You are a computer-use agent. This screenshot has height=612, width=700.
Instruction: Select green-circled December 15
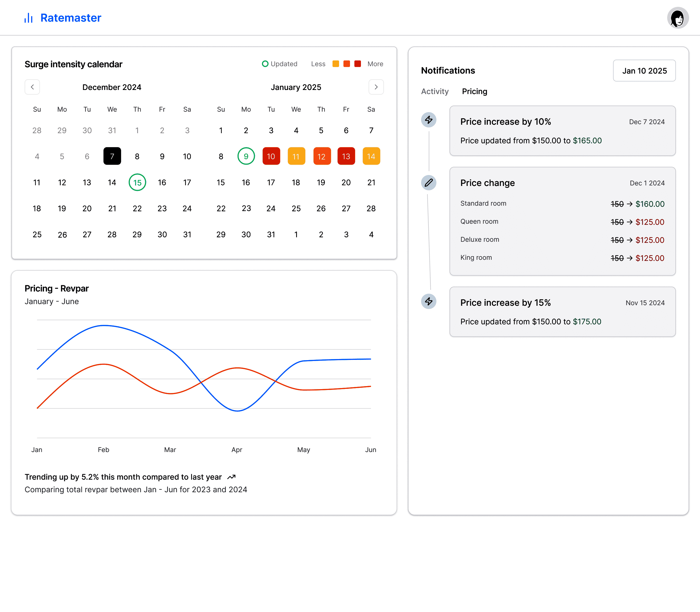(137, 182)
